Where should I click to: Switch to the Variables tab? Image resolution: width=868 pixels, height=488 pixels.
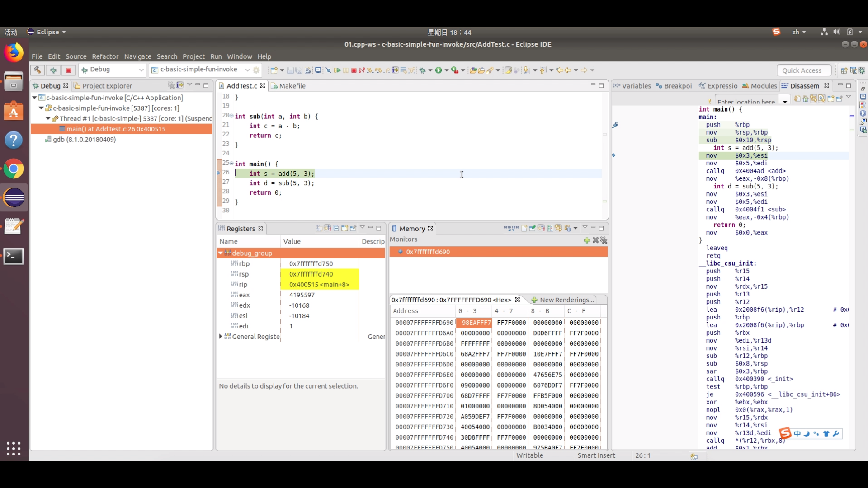pos(632,86)
